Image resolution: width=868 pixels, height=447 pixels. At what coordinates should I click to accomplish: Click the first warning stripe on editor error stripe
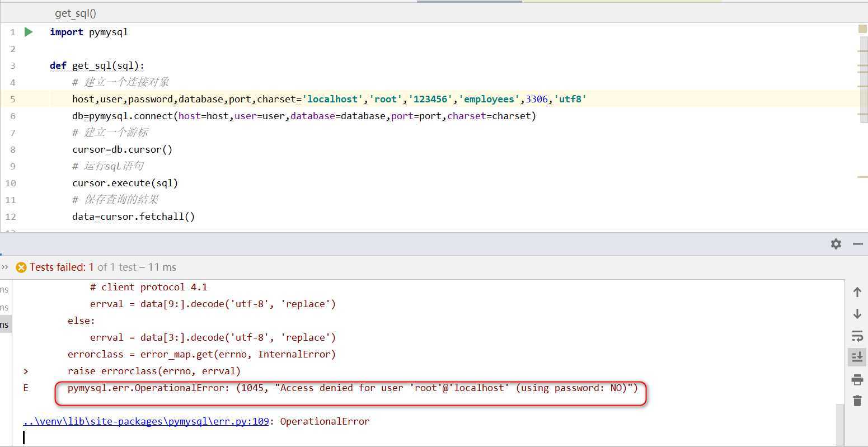[x=862, y=51]
